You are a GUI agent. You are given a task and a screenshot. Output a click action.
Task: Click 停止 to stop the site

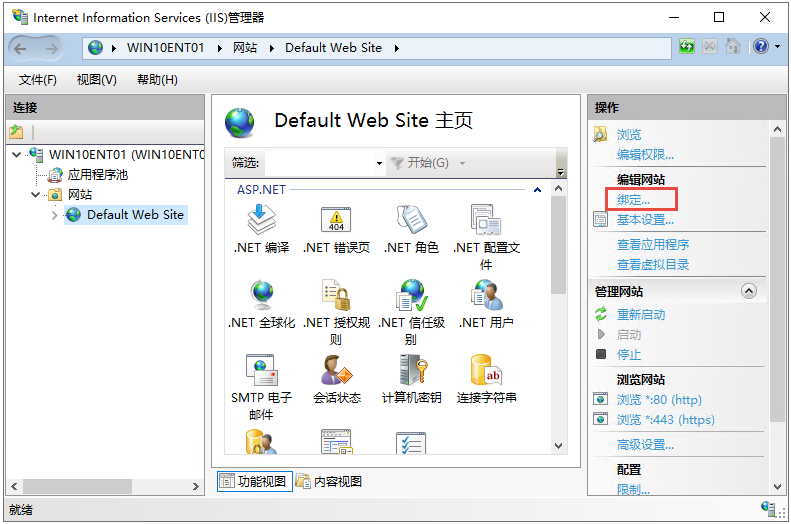click(x=629, y=355)
